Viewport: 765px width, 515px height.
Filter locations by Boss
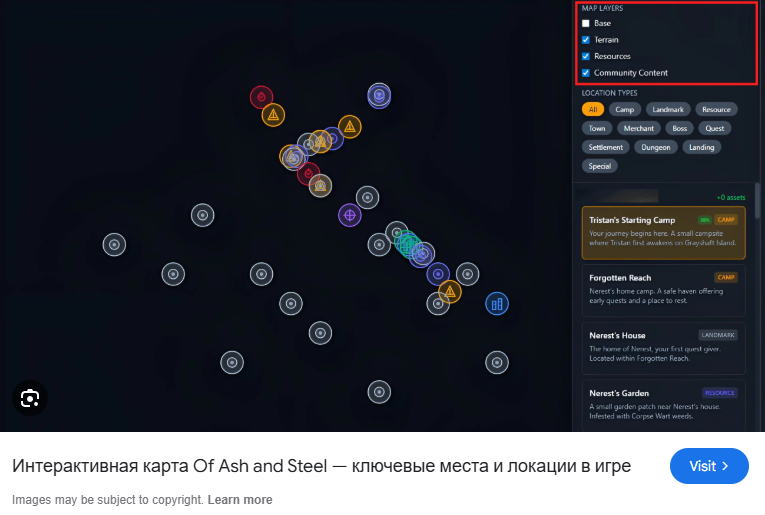pos(680,128)
